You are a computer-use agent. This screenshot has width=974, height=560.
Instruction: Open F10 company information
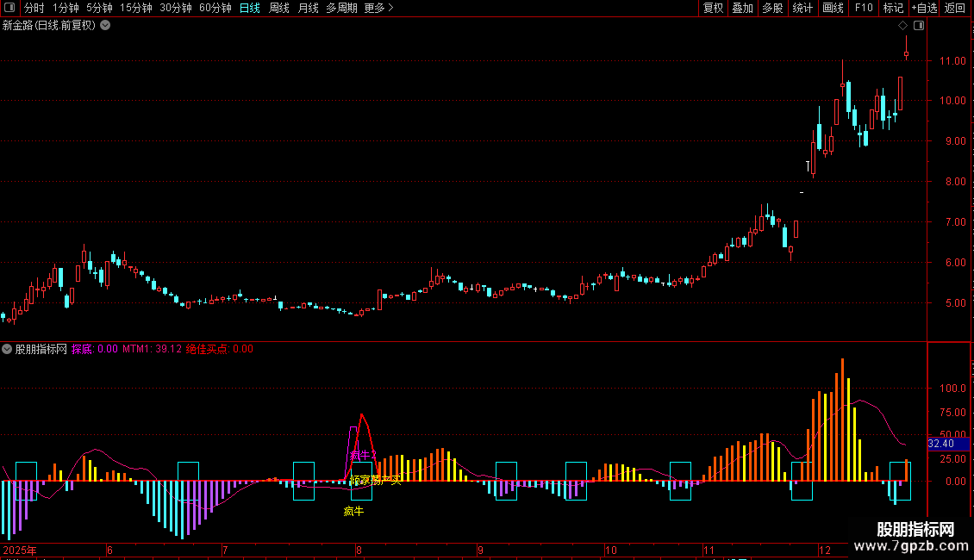click(x=864, y=8)
